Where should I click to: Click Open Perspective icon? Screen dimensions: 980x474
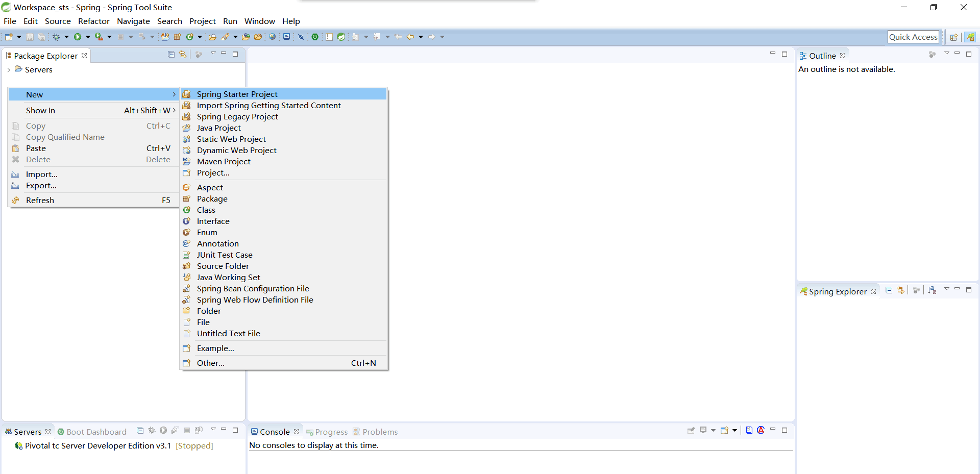[x=953, y=37]
